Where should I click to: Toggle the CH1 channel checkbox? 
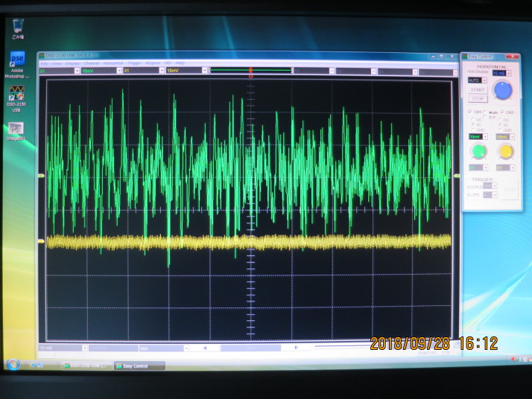tap(469, 112)
